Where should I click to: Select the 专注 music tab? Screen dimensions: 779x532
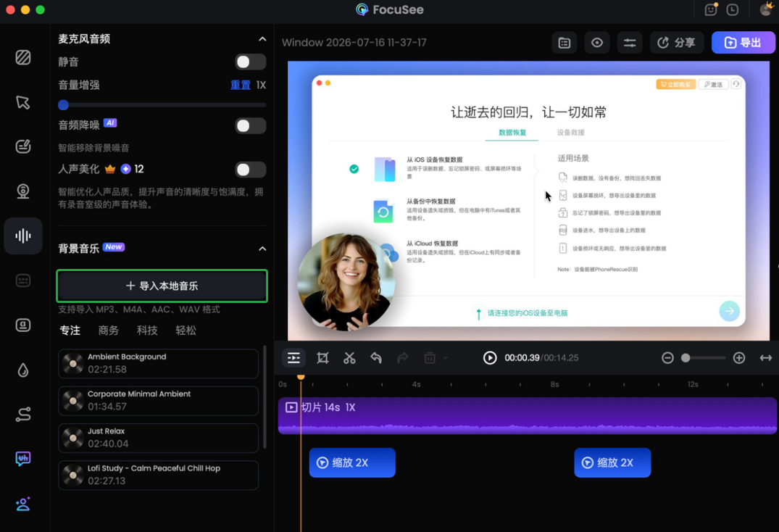[70, 331]
